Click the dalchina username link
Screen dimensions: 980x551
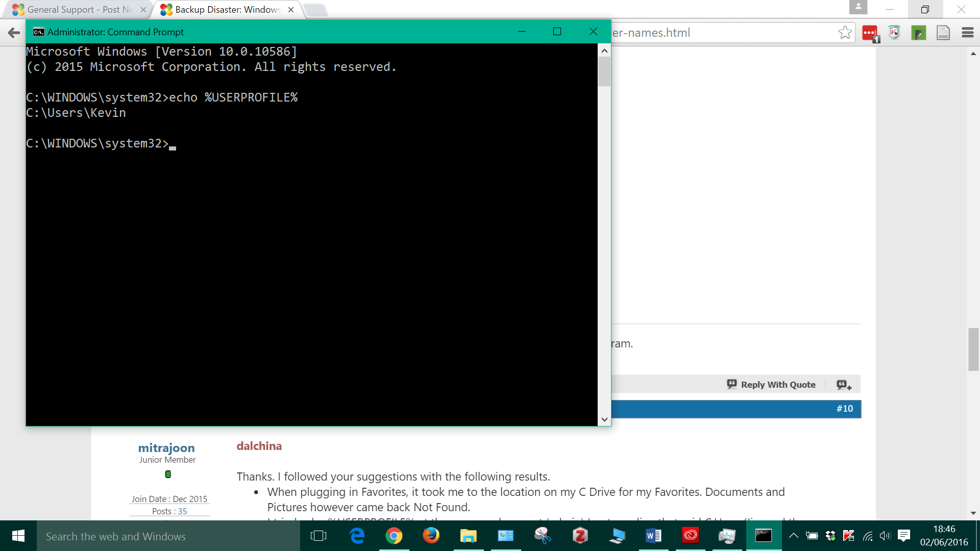click(258, 446)
